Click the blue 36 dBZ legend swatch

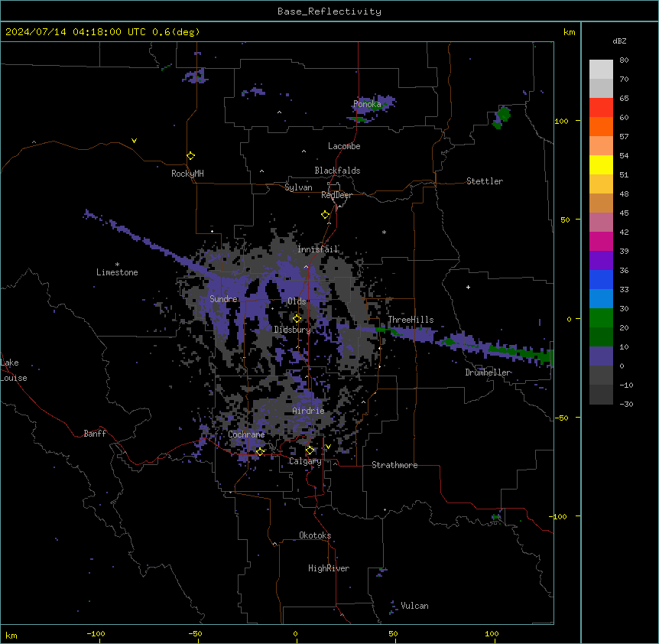[x=601, y=279]
